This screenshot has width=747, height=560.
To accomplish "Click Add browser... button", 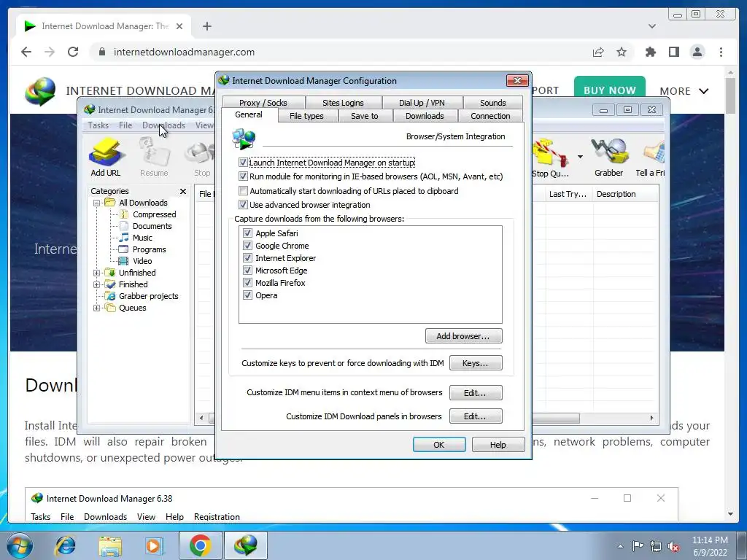I will [463, 335].
